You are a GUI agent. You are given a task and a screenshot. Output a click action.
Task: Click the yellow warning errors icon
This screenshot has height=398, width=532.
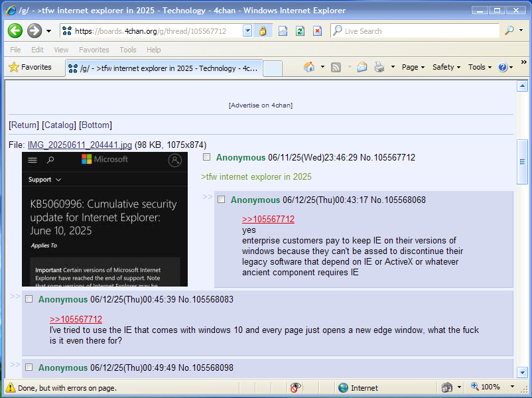point(11,387)
